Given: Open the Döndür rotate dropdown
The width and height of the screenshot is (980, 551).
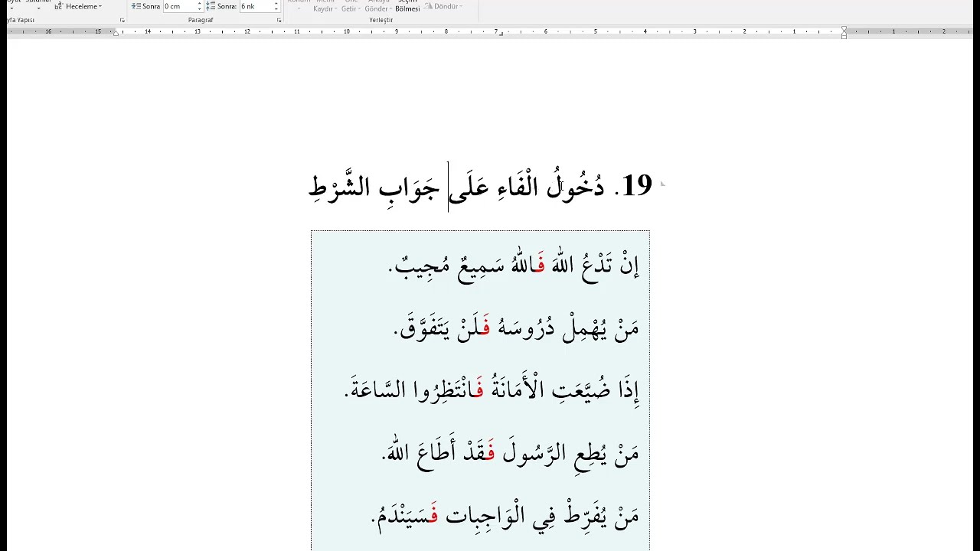Looking at the screenshot, I should click(444, 6).
